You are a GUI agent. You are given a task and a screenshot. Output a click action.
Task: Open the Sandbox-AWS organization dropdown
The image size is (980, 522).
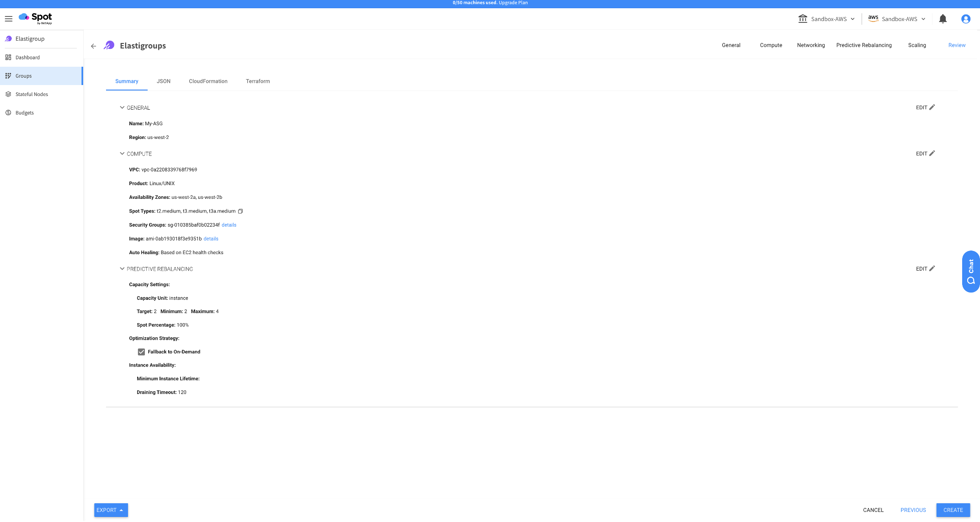[x=826, y=19]
